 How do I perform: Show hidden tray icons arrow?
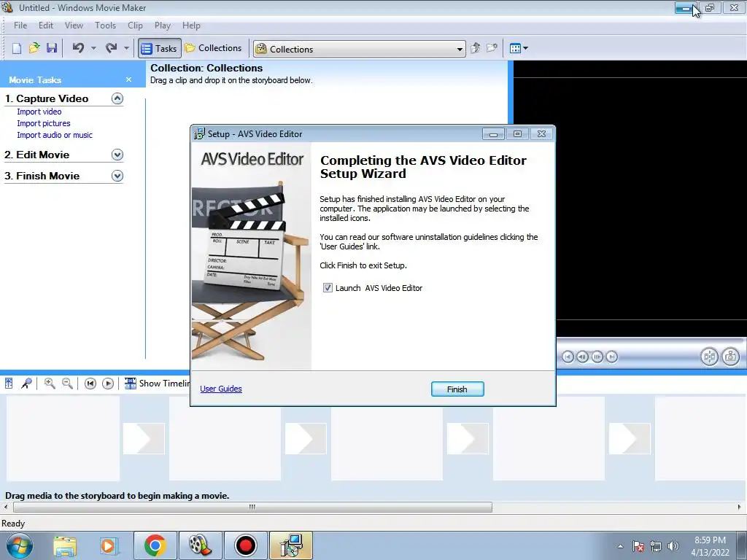coord(620,546)
